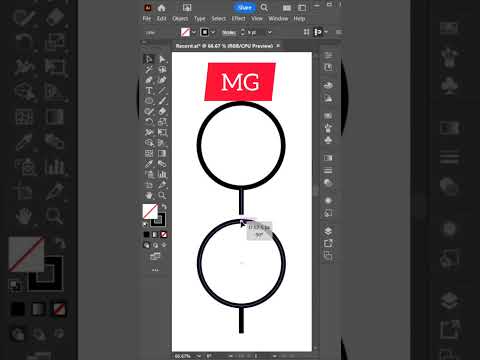Click stroke swatch in toolbar
Viewport: 480px width, 360px height.
[x=158, y=220]
